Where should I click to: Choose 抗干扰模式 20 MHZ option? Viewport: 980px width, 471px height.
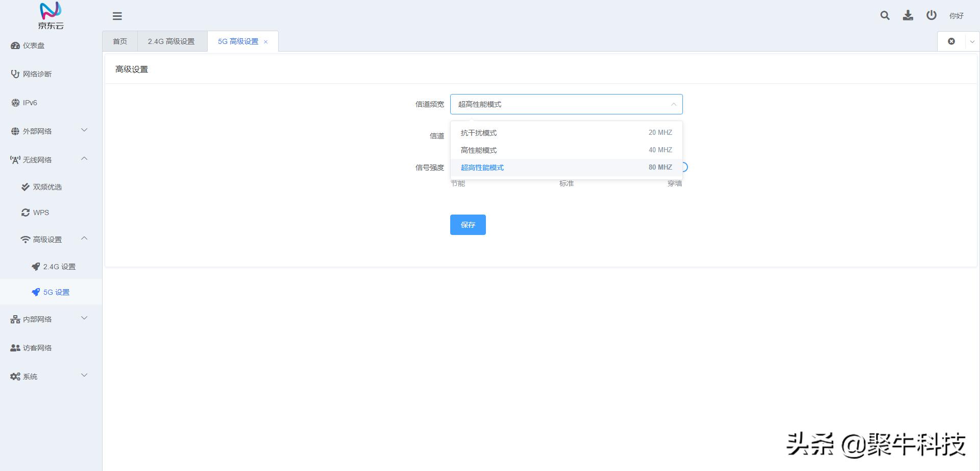click(x=567, y=133)
